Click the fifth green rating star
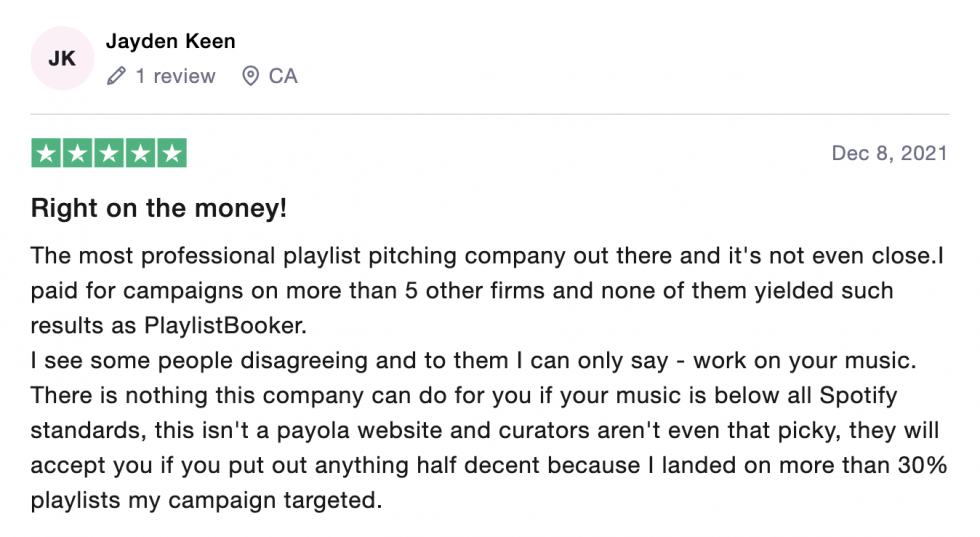This screenshot has height=537, width=980. pyautogui.click(x=172, y=153)
